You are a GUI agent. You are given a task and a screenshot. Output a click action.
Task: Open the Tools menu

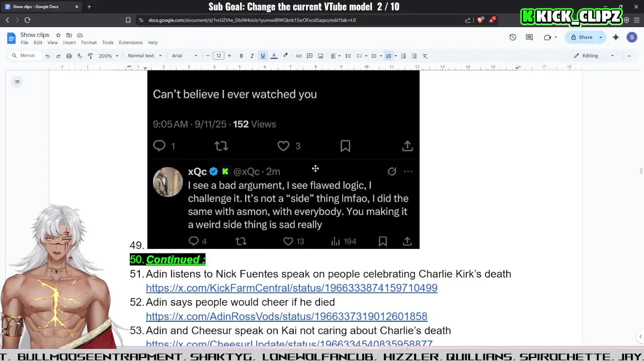pos(108,43)
